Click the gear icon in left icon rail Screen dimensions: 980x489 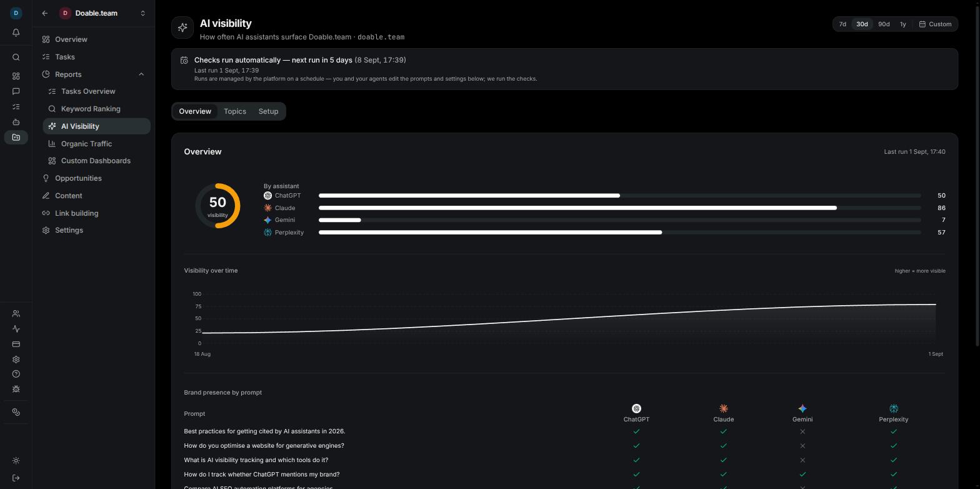point(16,360)
